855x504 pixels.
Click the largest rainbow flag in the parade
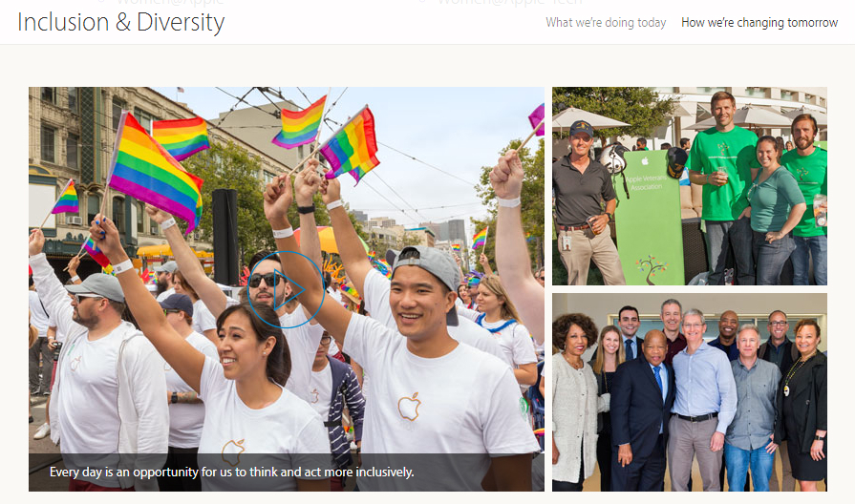pyautogui.click(x=155, y=171)
